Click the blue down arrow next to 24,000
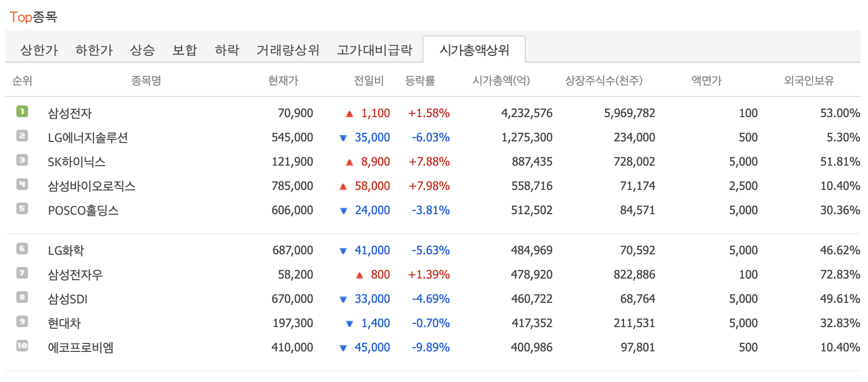 pos(343,211)
